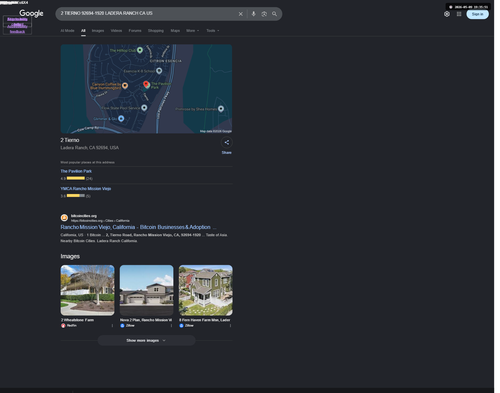
Task: Open the Tools dropdown
Action: pos(213,31)
